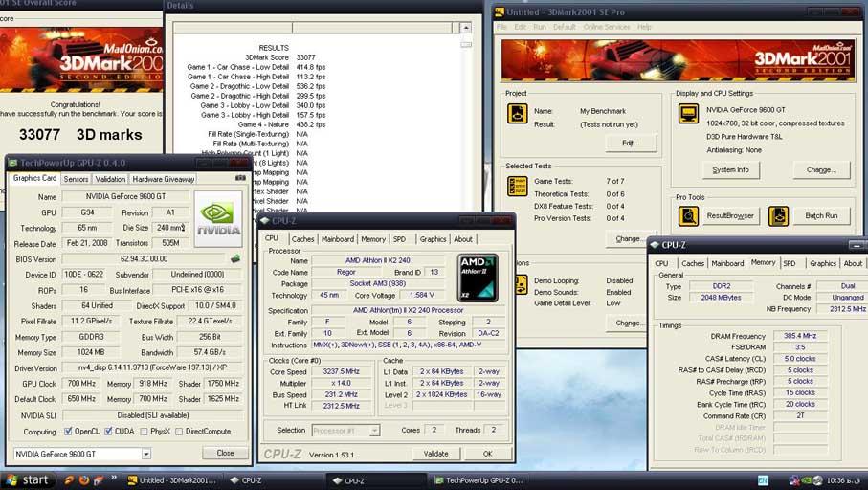Click the CPU-Z title bar icon in front window
This screenshot has width=868, height=490.
pyautogui.click(x=264, y=220)
